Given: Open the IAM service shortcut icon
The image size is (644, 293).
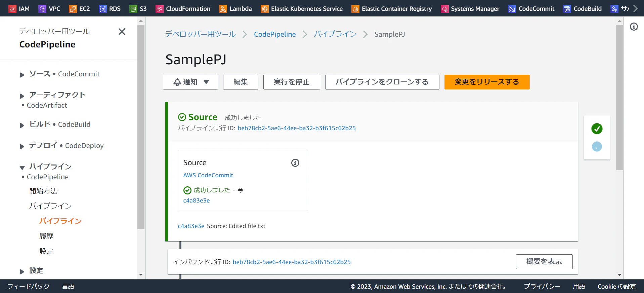Looking at the screenshot, I should pyautogui.click(x=12, y=9).
